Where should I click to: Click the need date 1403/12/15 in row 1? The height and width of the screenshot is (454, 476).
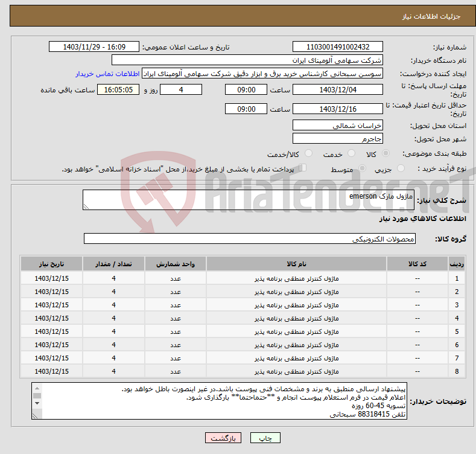coord(52,278)
